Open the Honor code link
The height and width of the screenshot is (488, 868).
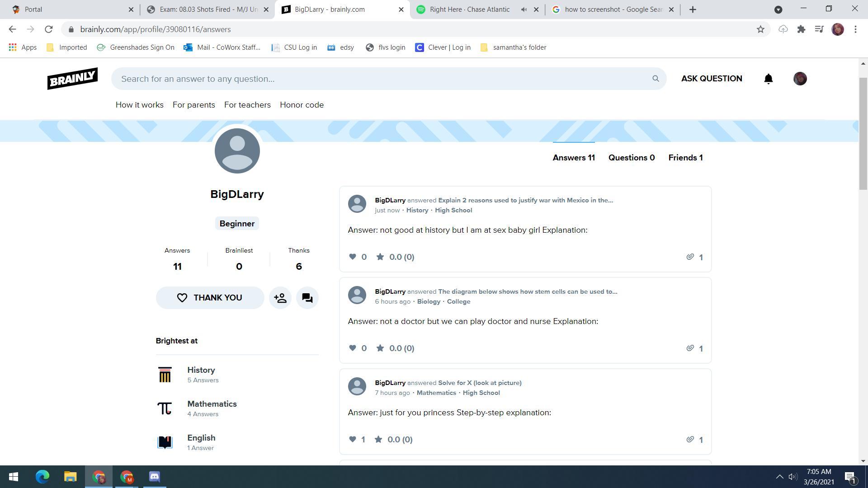[x=302, y=105]
